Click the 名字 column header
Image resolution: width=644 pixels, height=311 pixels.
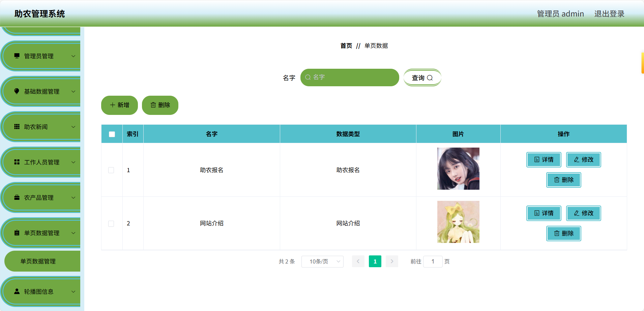pyautogui.click(x=212, y=134)
